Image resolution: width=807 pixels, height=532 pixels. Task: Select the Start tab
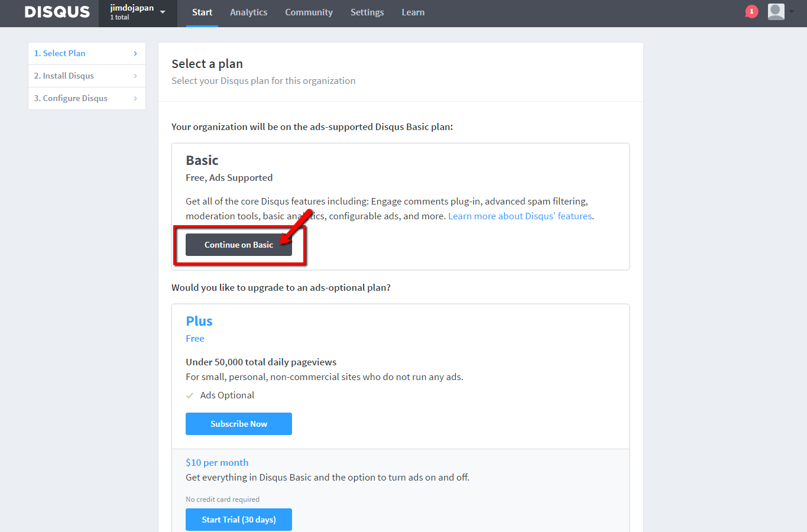202,12
